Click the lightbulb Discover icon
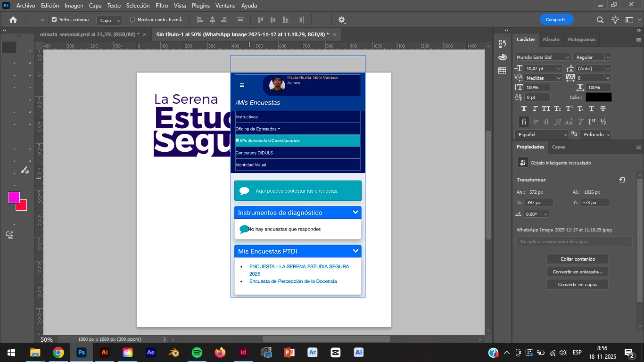This screenshot has width=644, height=362. [x=615, y=20]
